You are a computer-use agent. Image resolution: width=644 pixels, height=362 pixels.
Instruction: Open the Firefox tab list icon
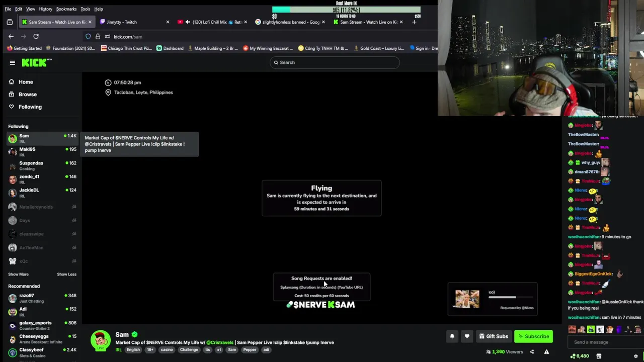pos(10,22)
